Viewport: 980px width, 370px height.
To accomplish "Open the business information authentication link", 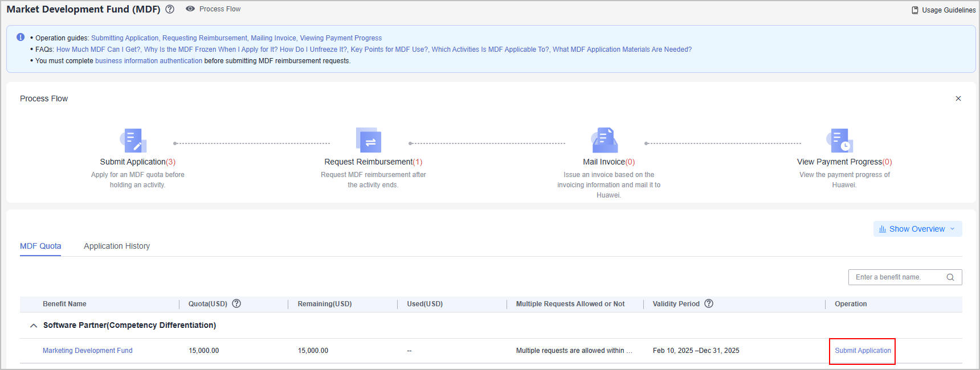I will pos(149,61).
